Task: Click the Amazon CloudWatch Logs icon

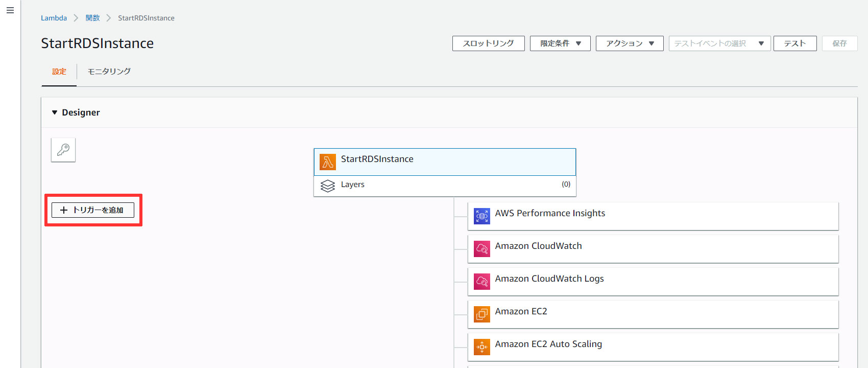Action: (482, 282)
